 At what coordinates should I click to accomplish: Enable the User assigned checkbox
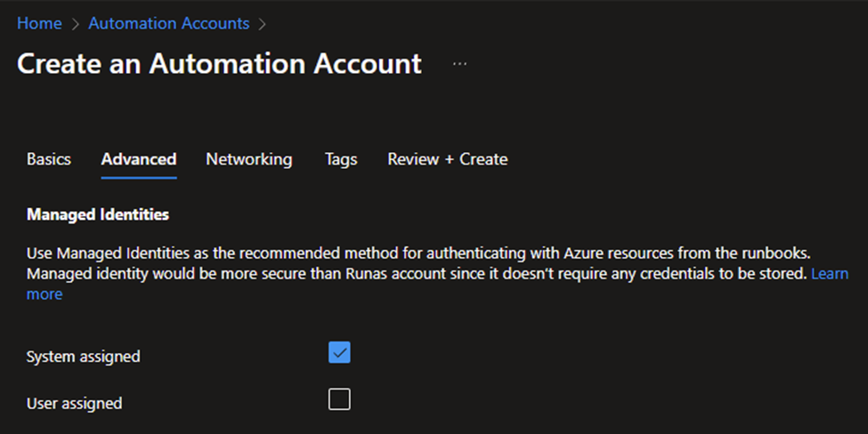(x=339, y=399)
